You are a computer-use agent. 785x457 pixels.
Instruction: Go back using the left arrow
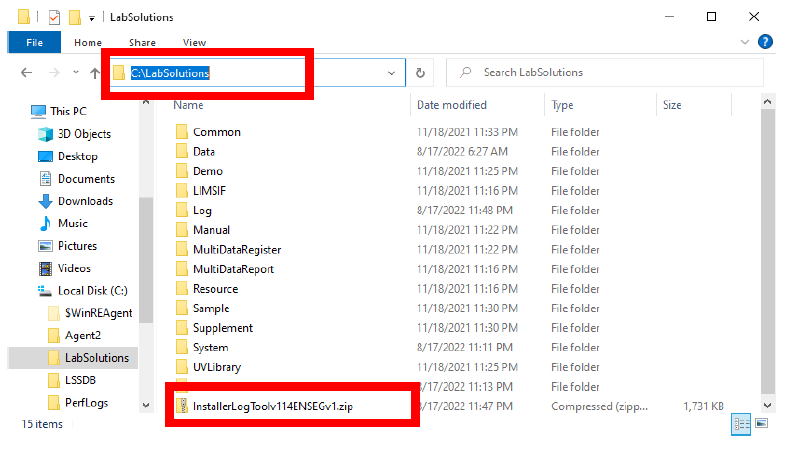[27, 73]
